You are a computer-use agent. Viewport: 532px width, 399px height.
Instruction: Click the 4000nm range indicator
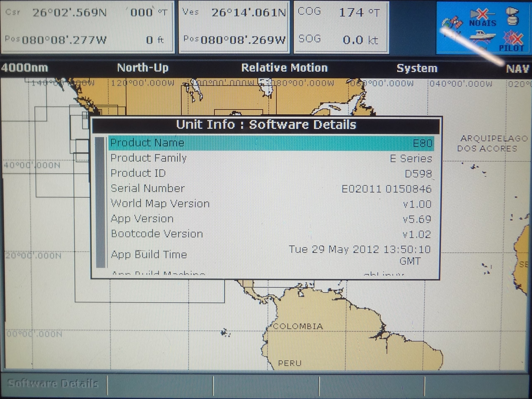[x=25, y=68]
